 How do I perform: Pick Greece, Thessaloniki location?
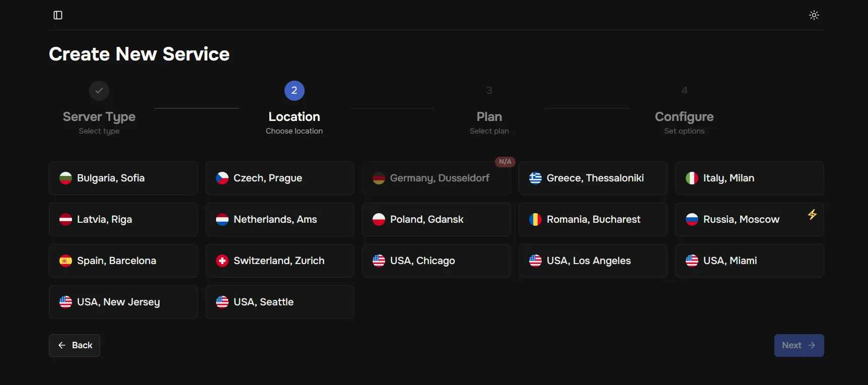[x=593, y=178]
